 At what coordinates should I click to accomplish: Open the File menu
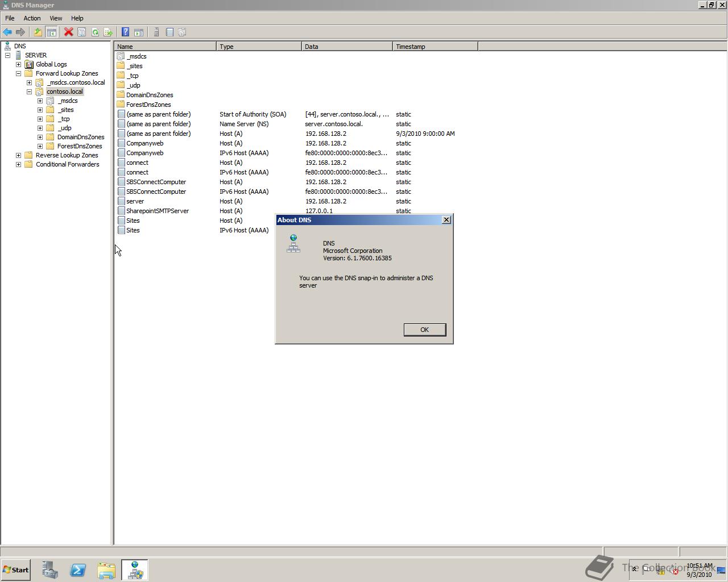coord(10,18)
